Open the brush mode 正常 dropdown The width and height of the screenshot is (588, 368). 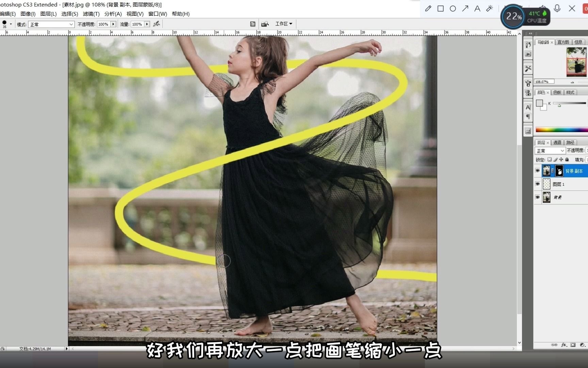click(x=51, y=24)
